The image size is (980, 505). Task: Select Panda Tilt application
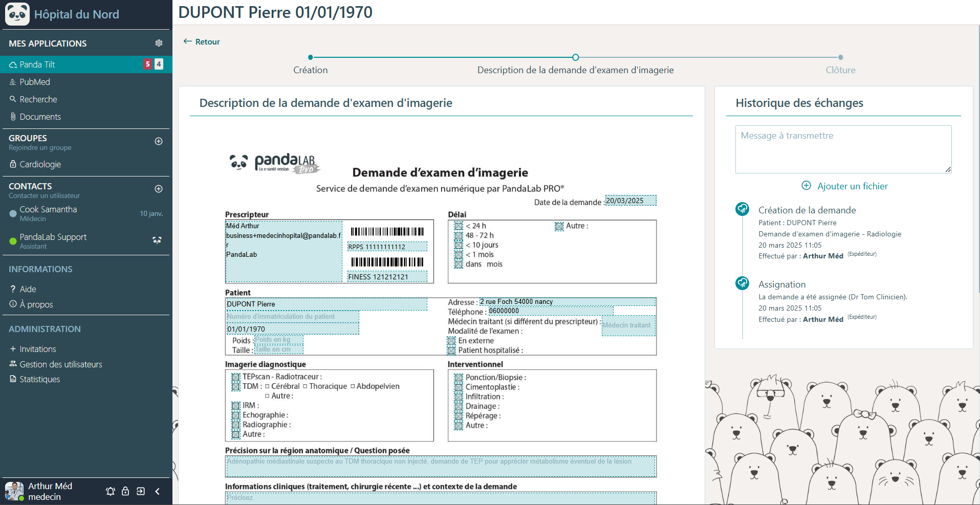[x=85, y=64]
